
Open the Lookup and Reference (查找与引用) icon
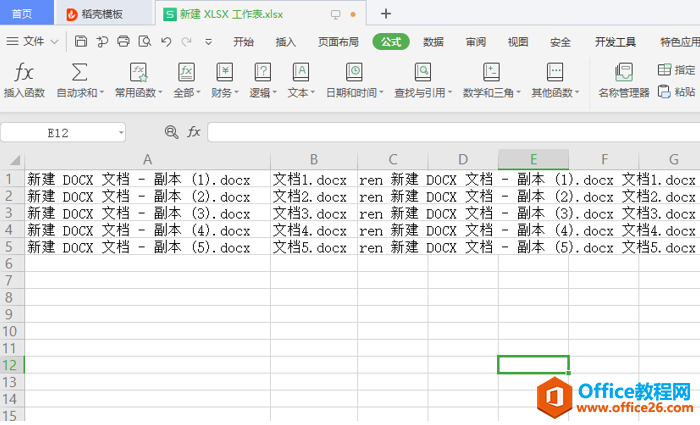tap(423, 72)
